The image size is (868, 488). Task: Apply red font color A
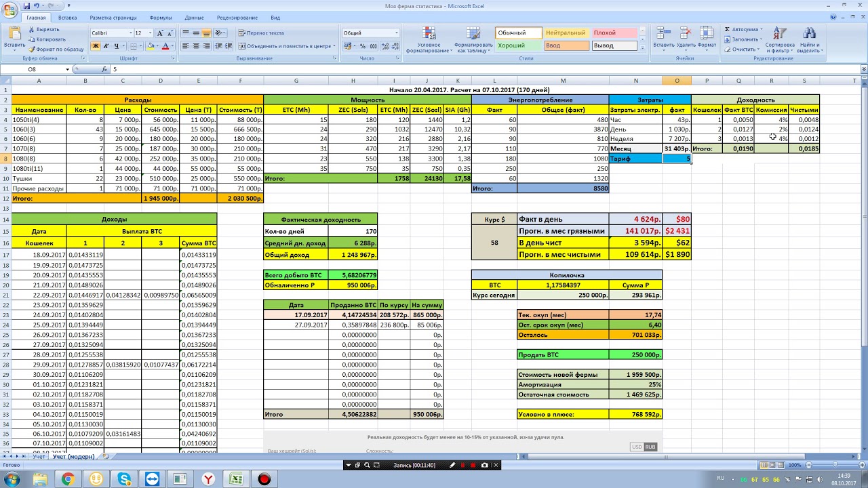tap(165, 46)
